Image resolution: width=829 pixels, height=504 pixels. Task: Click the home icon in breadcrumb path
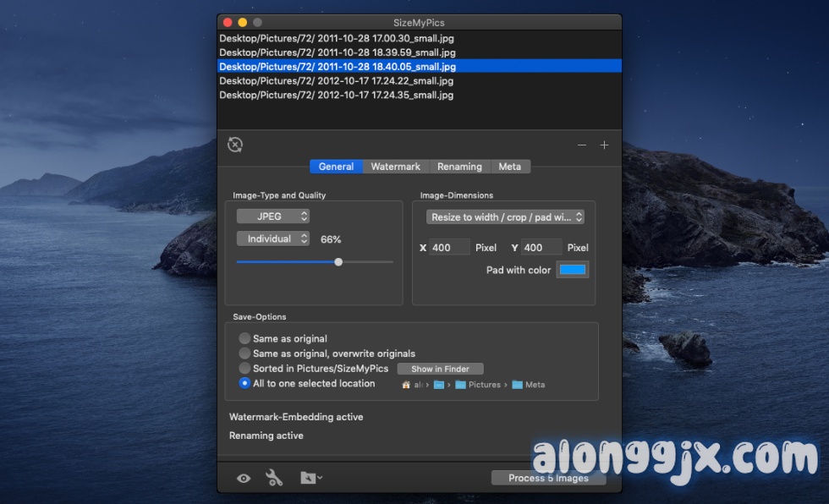pos(406,385)
